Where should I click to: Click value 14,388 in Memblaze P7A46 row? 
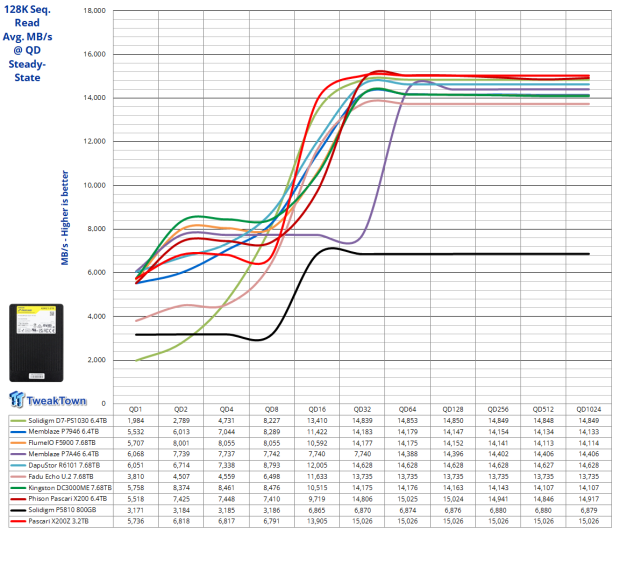407,454
